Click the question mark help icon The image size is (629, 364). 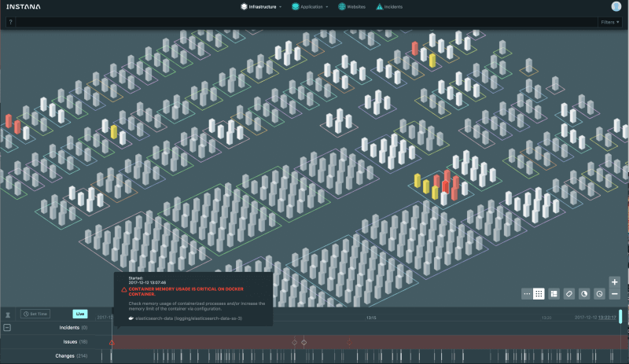(10, 23)
